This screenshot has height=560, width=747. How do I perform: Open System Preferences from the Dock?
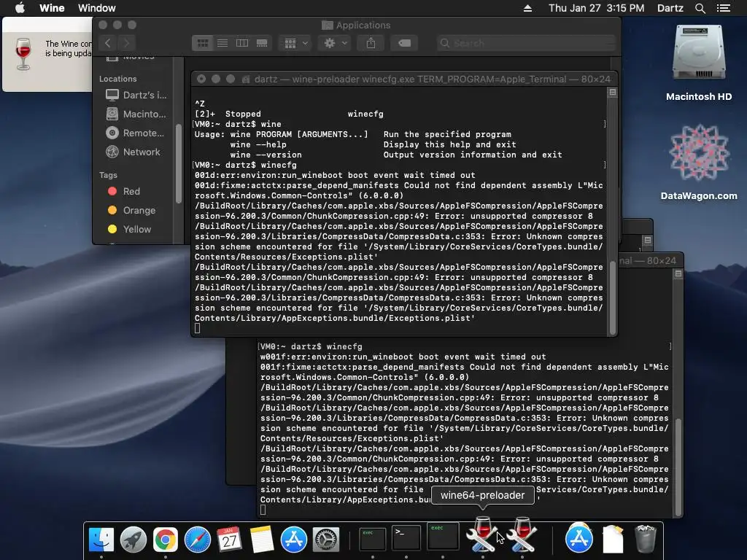(x=326, y=540)
